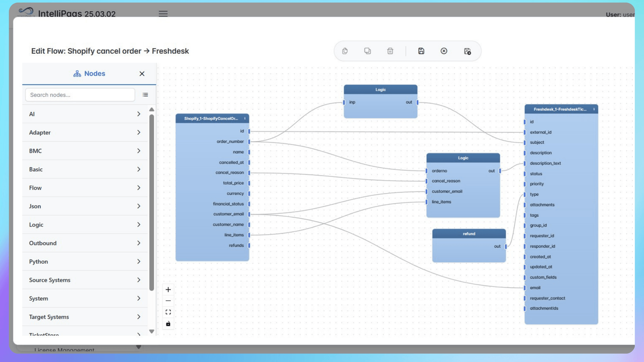Image resolution: width=644 pixels, height=362 pixels.
Task: Click the Freshdesk external_id input port
Action: click(x=525, y=132)
